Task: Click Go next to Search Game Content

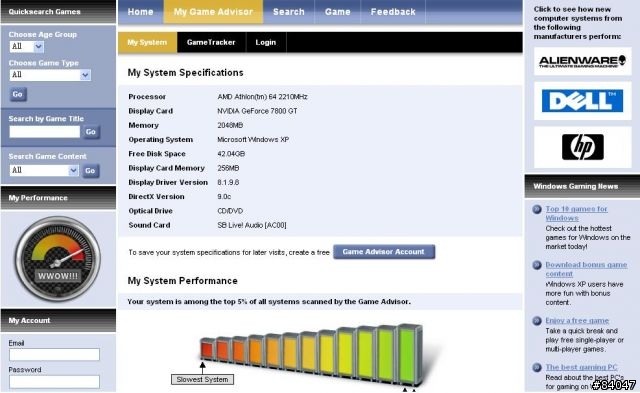Action: [x=90, y=171]
